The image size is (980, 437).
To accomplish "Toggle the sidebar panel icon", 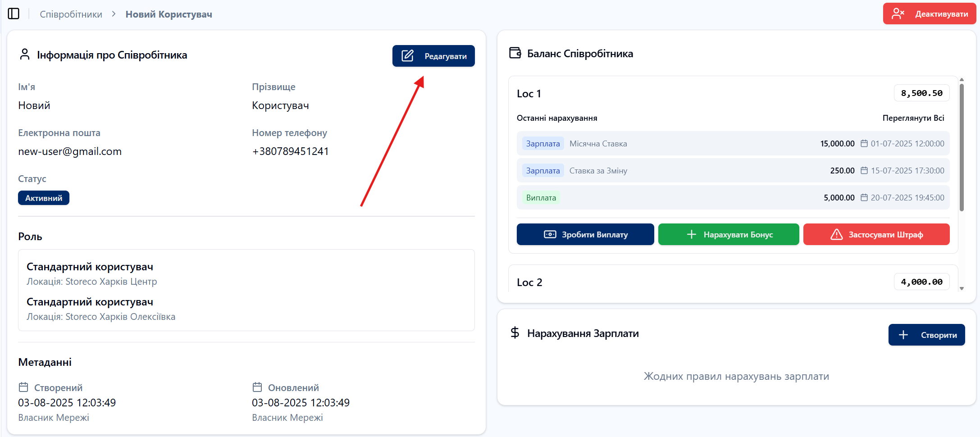I will 14,14.
